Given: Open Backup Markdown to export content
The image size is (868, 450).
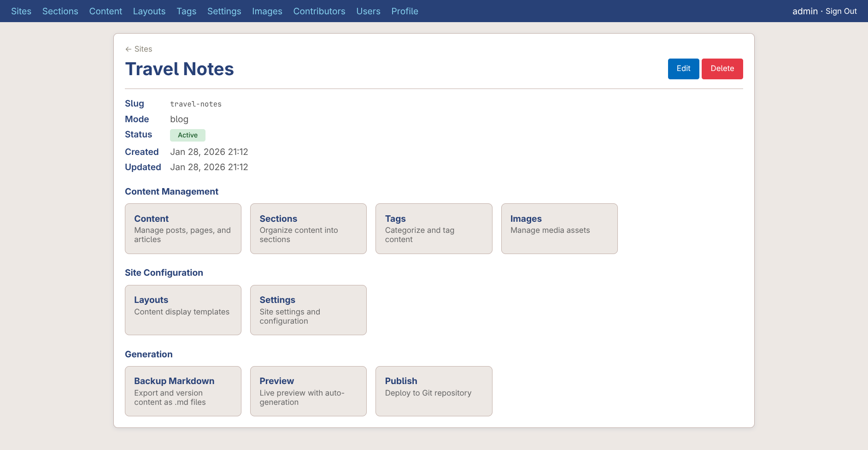Looking at the screenshot, I should click(183, 391).
